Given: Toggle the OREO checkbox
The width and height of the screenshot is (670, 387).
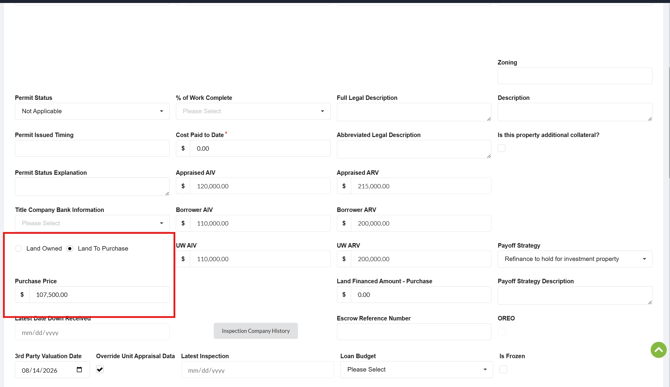Looking at the screenshot, I should 502,331.
